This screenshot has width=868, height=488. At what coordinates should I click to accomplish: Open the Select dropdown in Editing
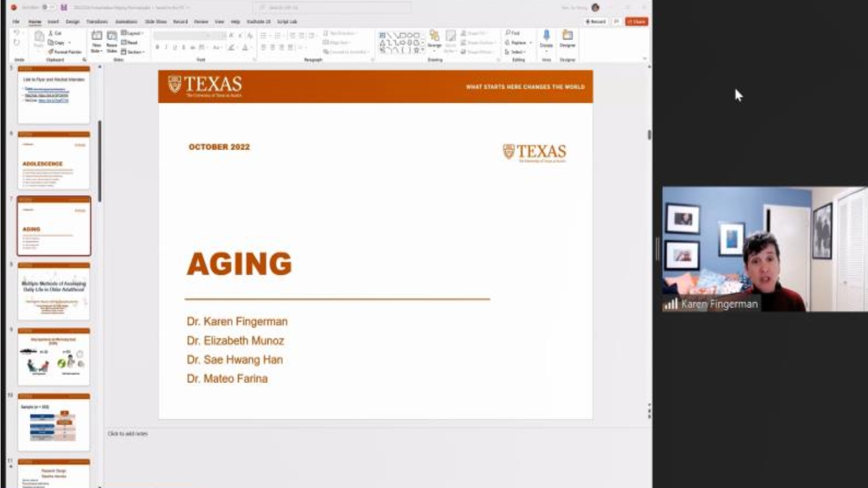coord(517,52)
